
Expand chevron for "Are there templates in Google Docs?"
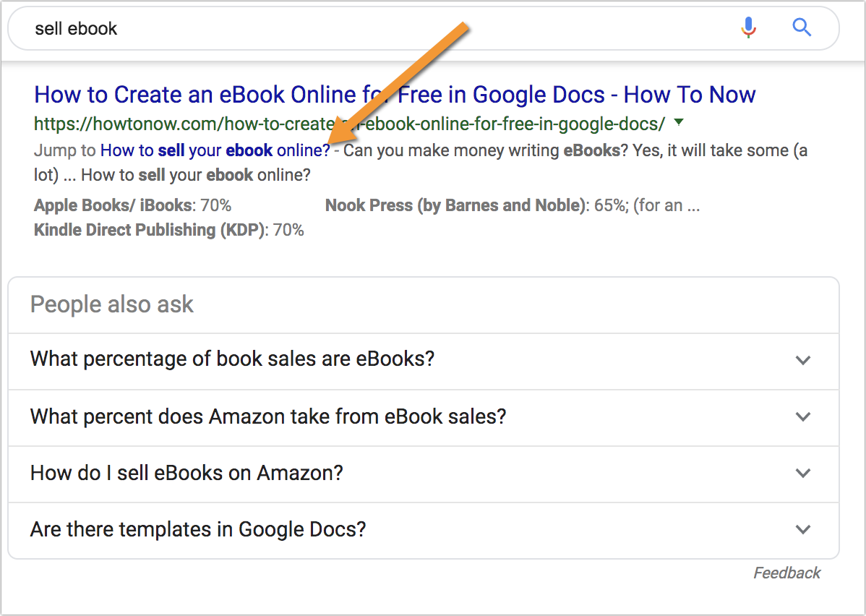point(802,529)
